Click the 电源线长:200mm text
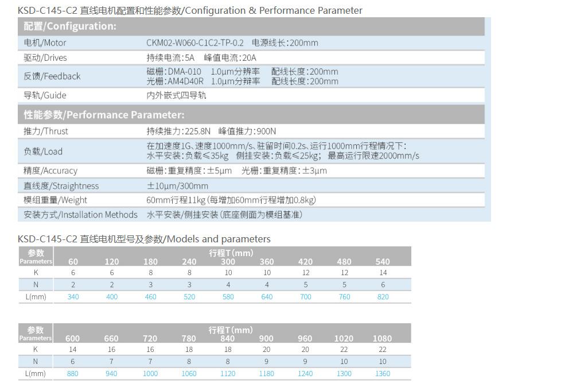 coord(285,43)
